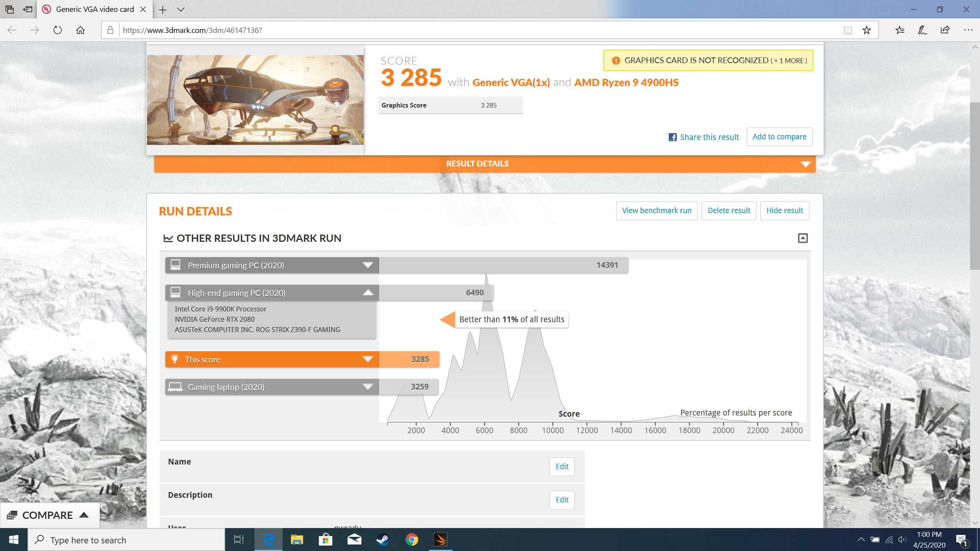This screenshot has height=551, width=980.
Task: Set these tabs aside icon
Action: (x=28, y=9)
